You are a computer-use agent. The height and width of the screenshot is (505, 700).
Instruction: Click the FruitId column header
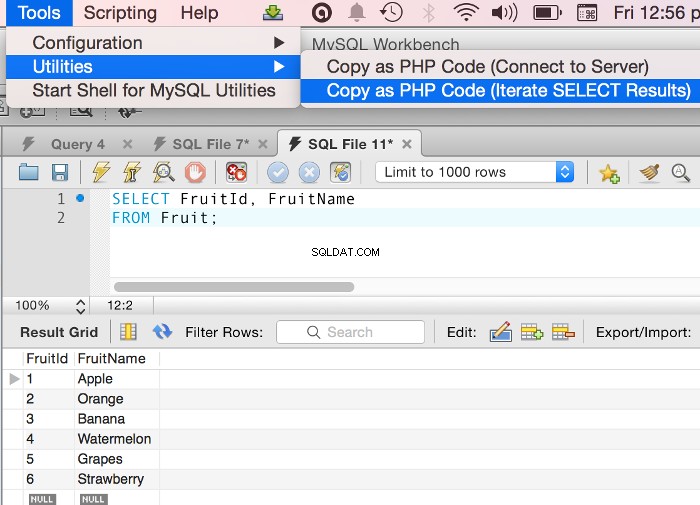47,359
